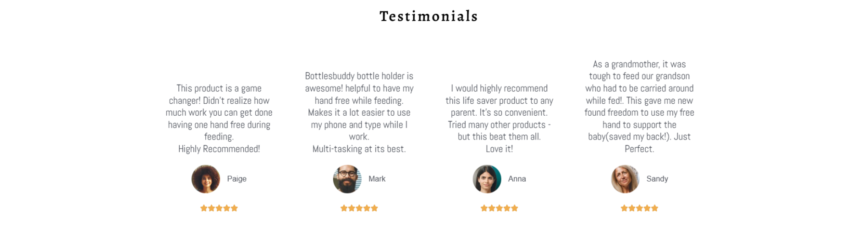Viewport: 868px width, 236px height.
Task: Click the grandmother's testimonial paragraph
Action: [639, 107]
